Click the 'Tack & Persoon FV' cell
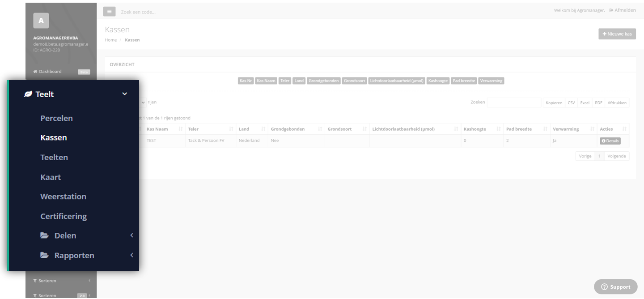This screenshot has height=299, width=644. (x=211, y=141)
